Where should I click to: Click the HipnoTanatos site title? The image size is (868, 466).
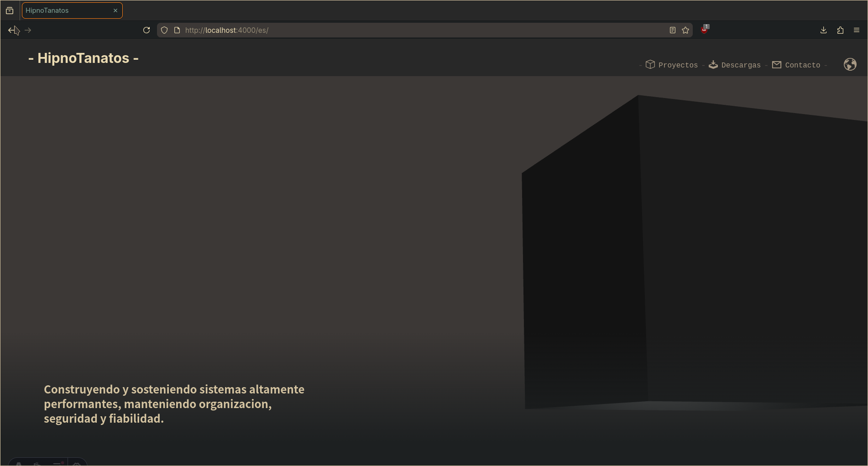pos(84,58)
